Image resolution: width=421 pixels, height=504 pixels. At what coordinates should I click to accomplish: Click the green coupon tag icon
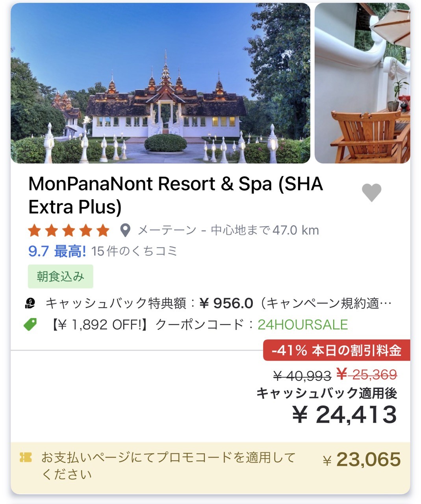pyautogui.click(x=30, y=324)
